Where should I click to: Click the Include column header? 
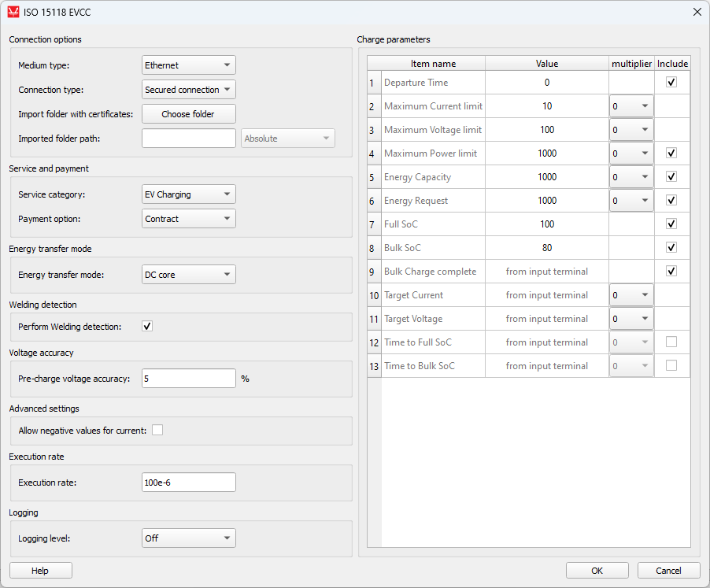(x=672, y=64)
